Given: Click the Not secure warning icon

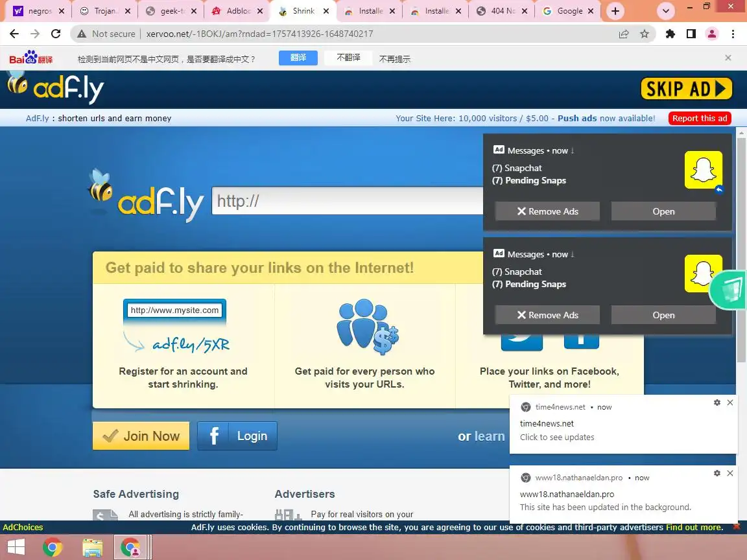Looking at the screenshot, I should tap(82, 34).
